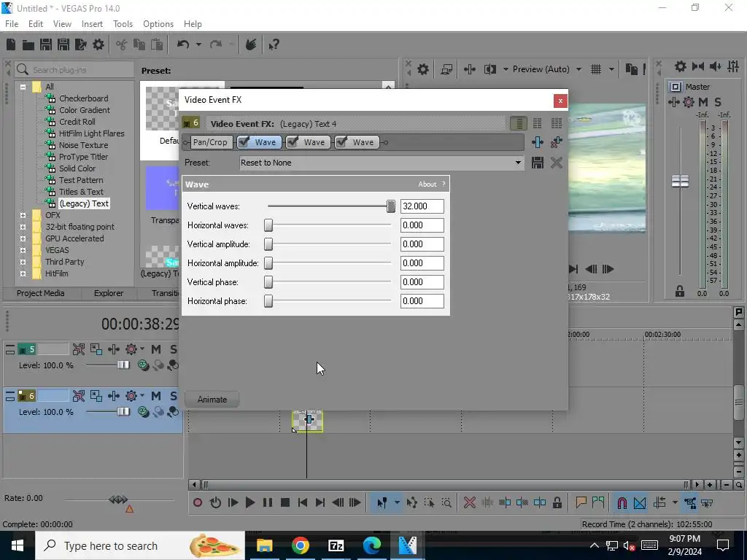Open the Undo history dropdown arrow
747x560 pixels.
click(198, 44)
